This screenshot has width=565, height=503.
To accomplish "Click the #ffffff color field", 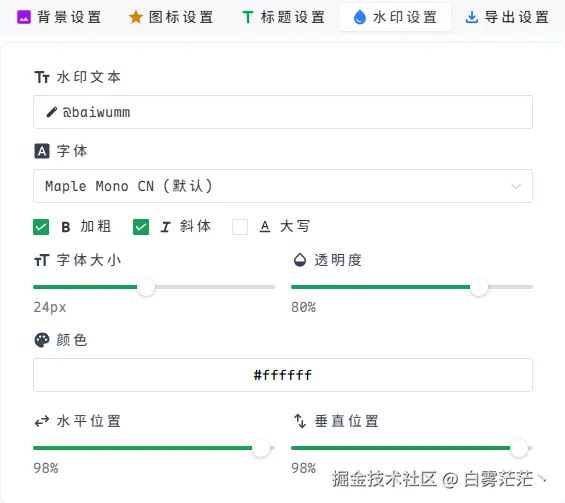I will [x=283, y=375].
